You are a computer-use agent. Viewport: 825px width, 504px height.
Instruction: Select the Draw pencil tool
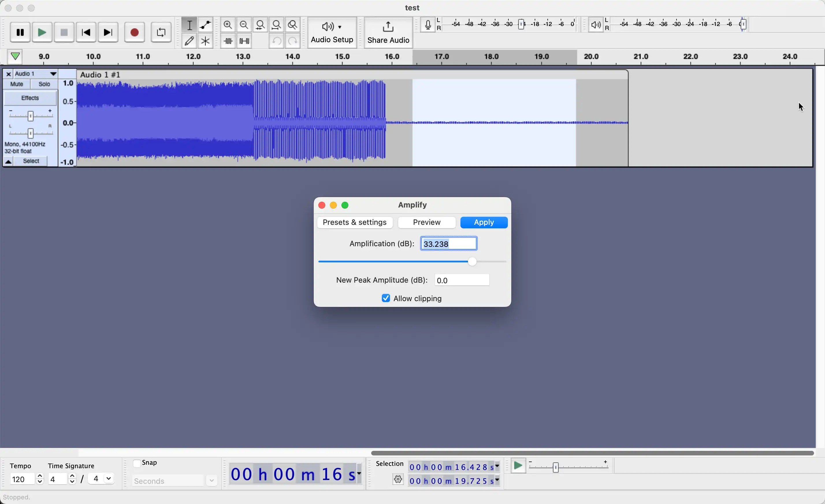pos(189,41)
